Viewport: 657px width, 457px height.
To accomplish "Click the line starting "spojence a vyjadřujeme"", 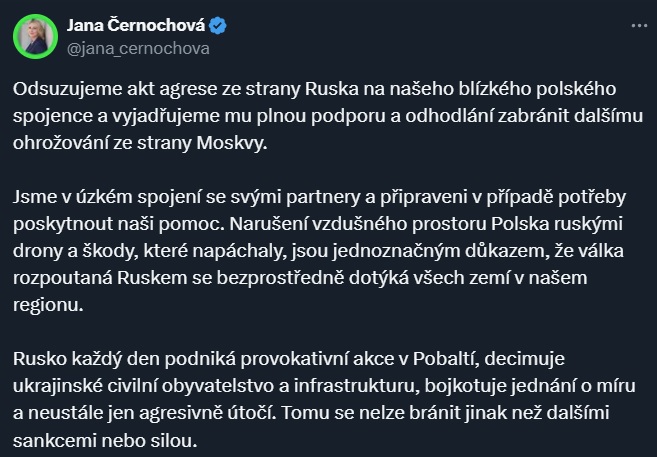I will [328, 116].
